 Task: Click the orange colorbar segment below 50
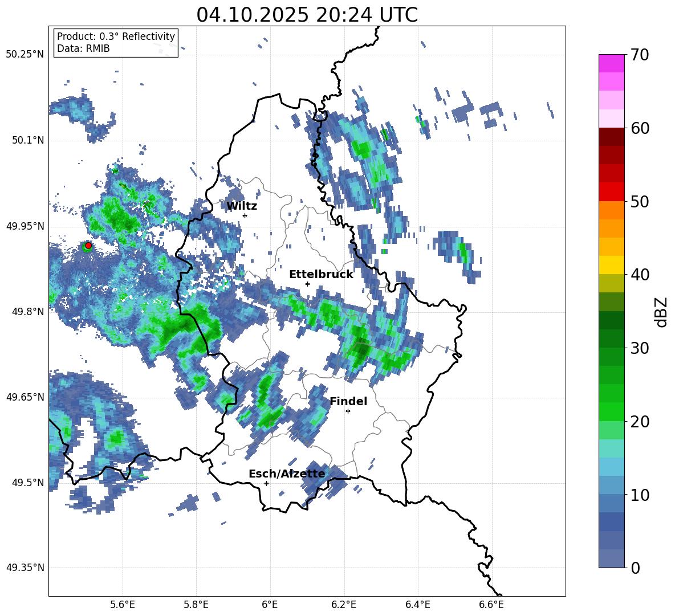point(611,210)
